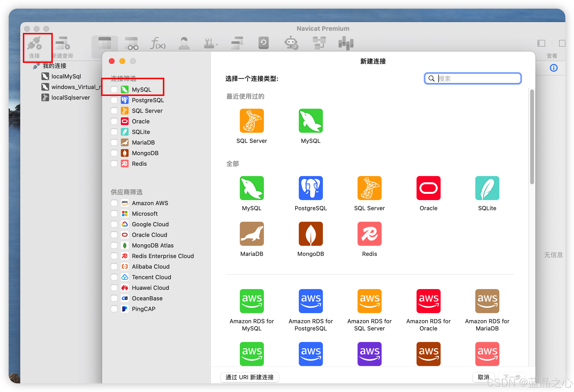This screenshot has width=574, height=392.
Task: Check the MySQL connection filter checkbox
Action: click(x=114, y=89)
